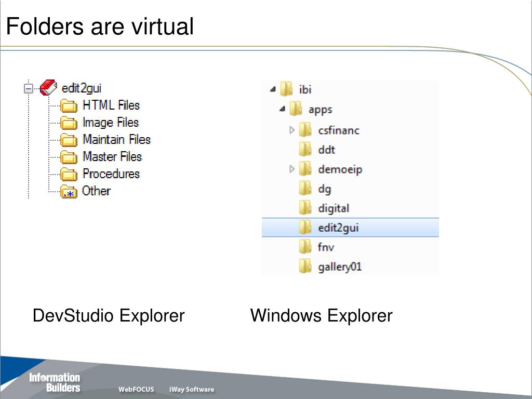Click the highlighted edit2gui folder icon
This screenshot has height=399, width=532.
[305, 228]
